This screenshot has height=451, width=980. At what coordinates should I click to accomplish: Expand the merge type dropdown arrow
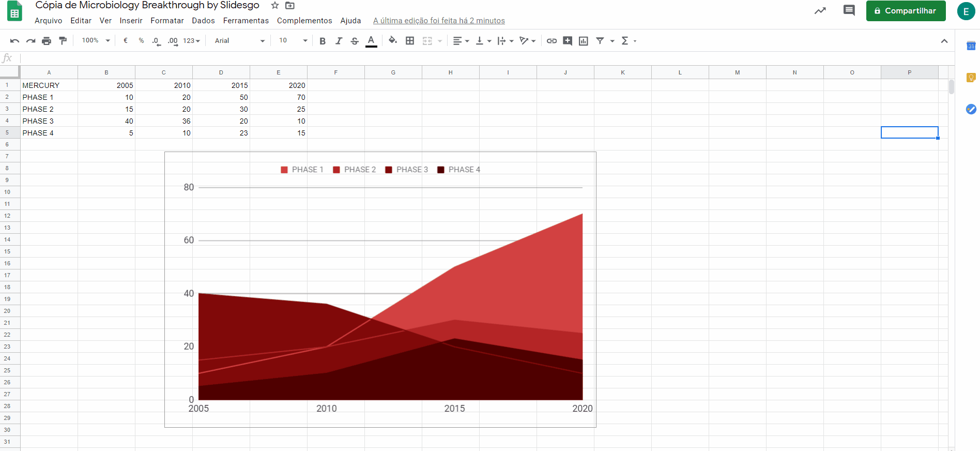click(x=440, y=41)
